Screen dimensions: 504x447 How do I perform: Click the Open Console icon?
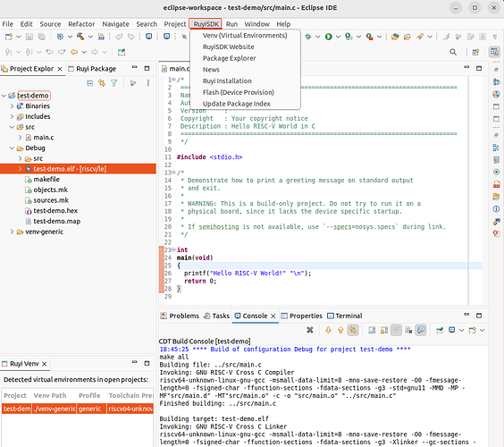point(473,330)
